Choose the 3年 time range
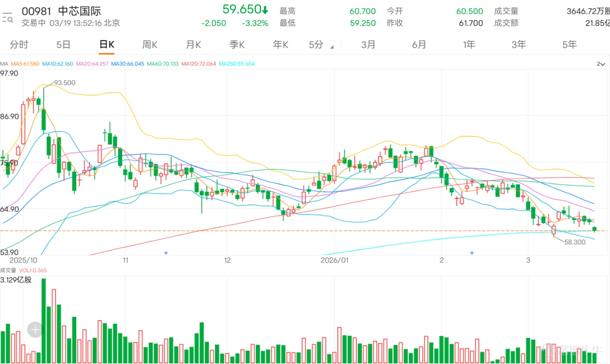This screenshot has width=610, height=364. 519,45
